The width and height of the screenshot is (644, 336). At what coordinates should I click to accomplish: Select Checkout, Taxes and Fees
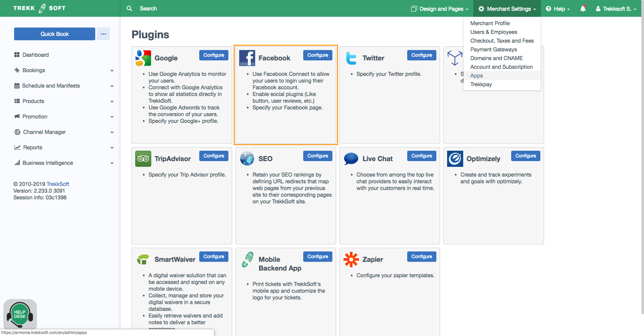click(502, 41)
